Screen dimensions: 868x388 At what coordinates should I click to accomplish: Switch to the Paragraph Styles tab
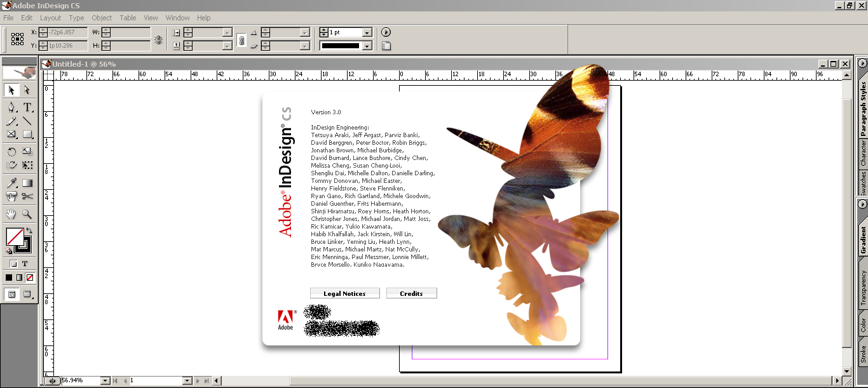point(863,109)
